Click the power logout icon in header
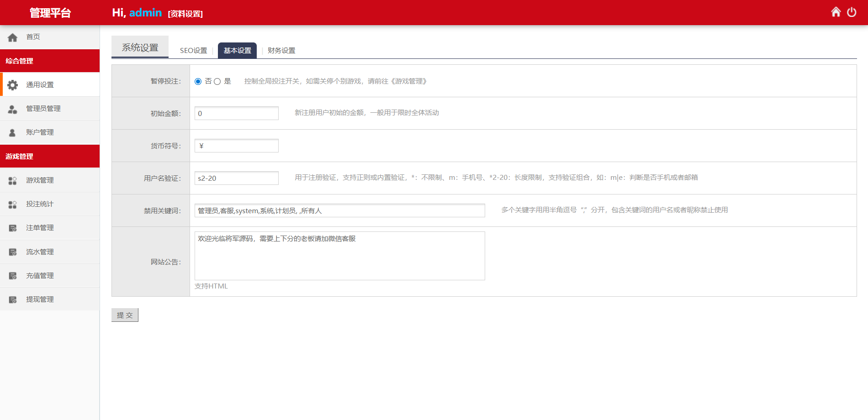The image size is (868, 420). (852, 12)
